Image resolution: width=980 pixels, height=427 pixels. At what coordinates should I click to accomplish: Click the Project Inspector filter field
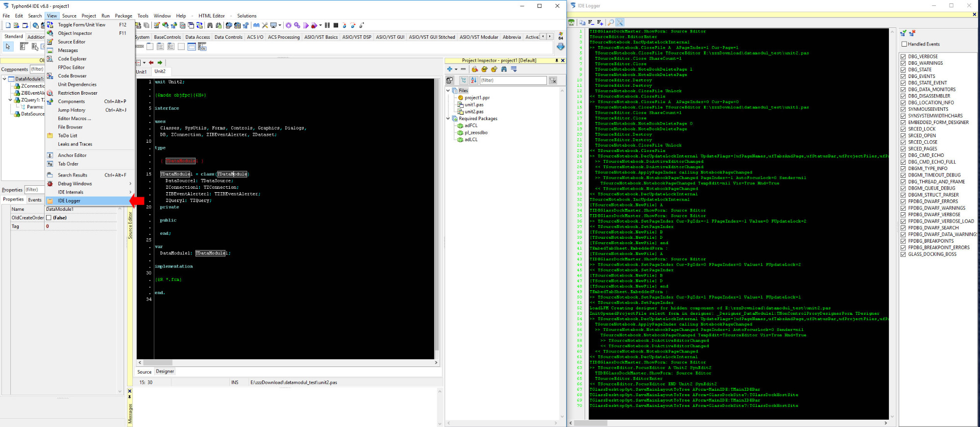click(x=513, y=80)
